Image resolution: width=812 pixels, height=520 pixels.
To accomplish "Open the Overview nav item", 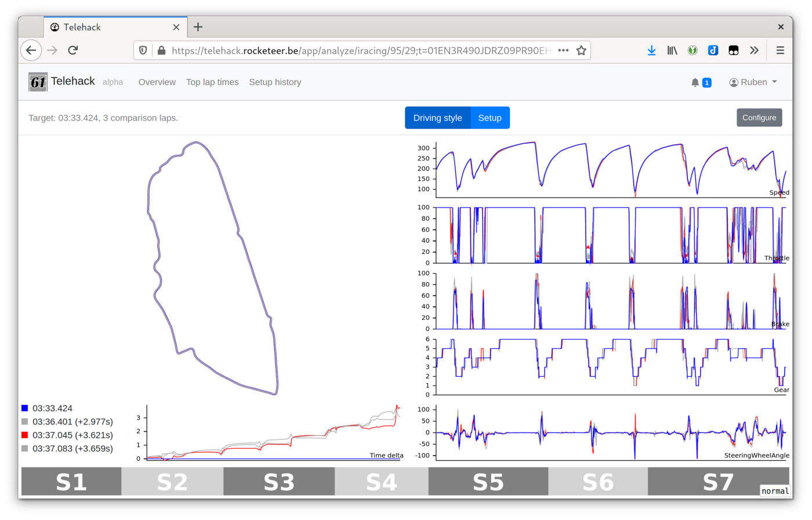I will (157, 82).
